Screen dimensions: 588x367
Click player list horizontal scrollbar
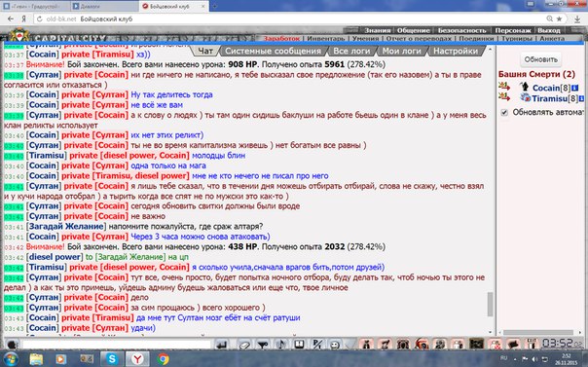(537, 333)
